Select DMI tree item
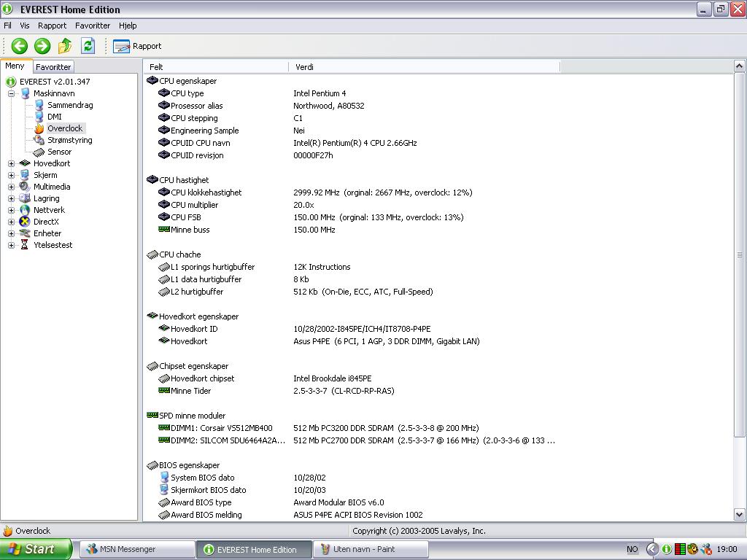The image size is (747, 560). pos(54,117)
